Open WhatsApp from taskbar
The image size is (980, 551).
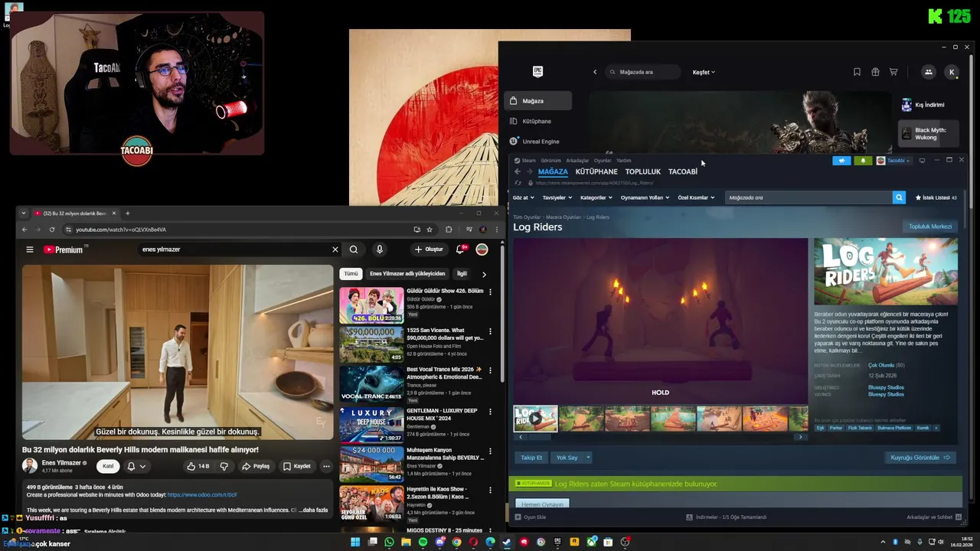pyautogui.click(x=389, y=543)
